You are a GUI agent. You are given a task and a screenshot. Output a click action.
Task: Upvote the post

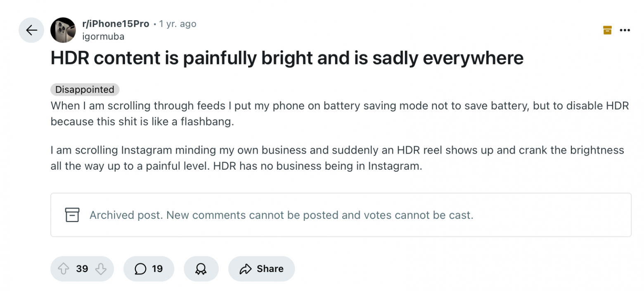63,269
